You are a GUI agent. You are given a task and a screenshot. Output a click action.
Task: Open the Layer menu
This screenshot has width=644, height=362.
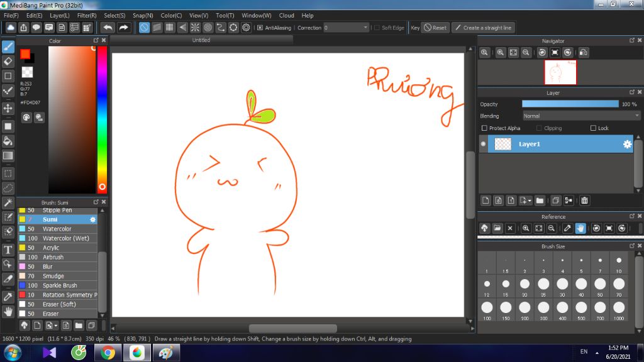[60, 15]
